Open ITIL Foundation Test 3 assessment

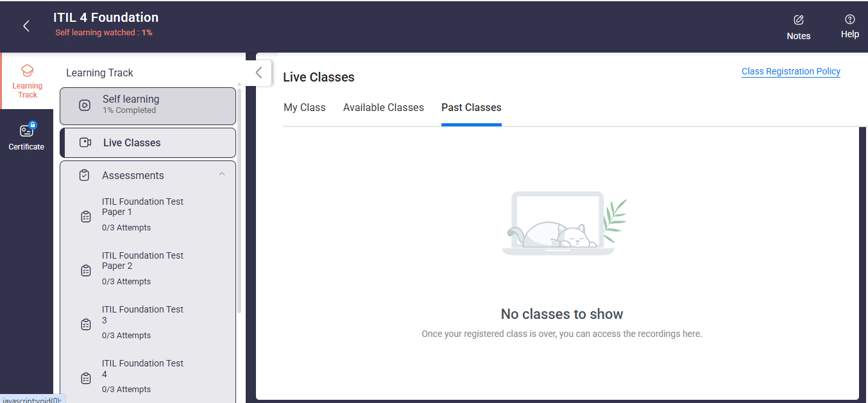point(142,314)
